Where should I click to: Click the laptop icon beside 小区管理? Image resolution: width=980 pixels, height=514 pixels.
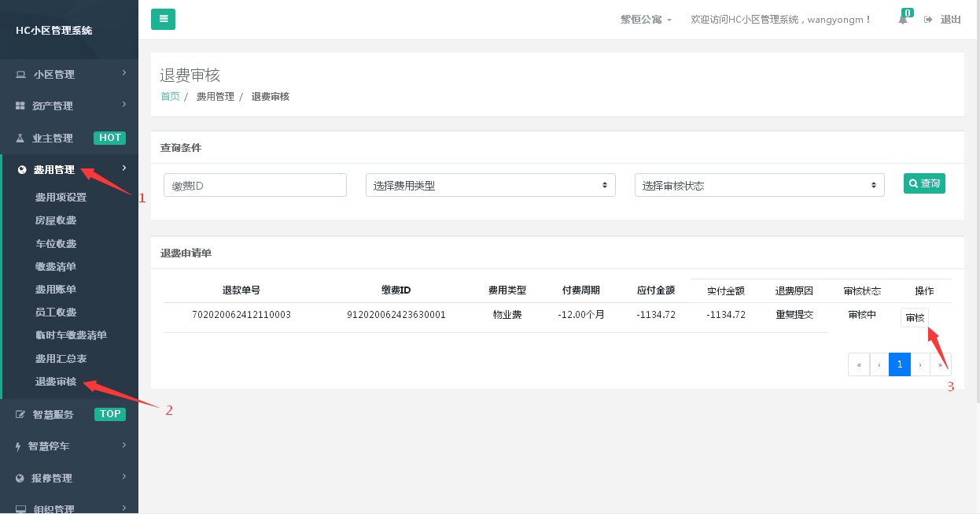[x=20, y=75]
